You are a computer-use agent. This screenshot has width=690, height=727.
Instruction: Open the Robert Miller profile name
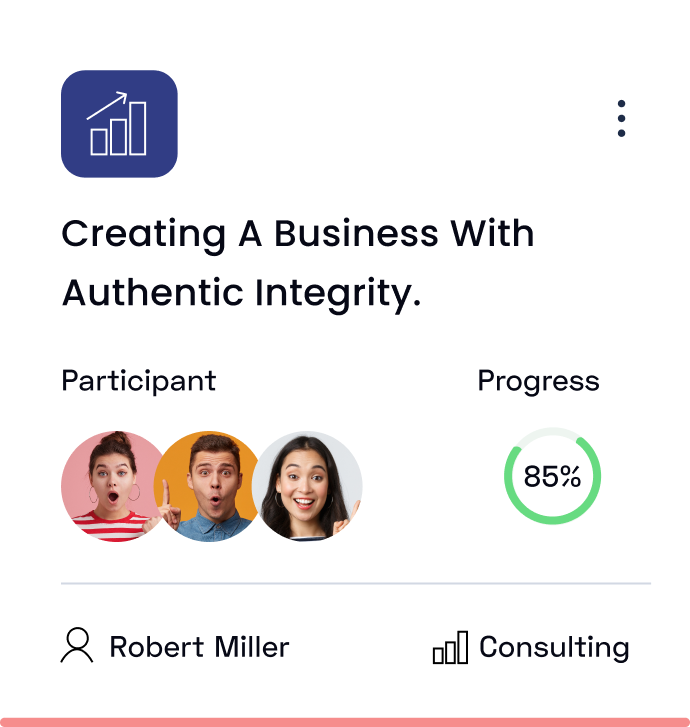pos(199,647)
